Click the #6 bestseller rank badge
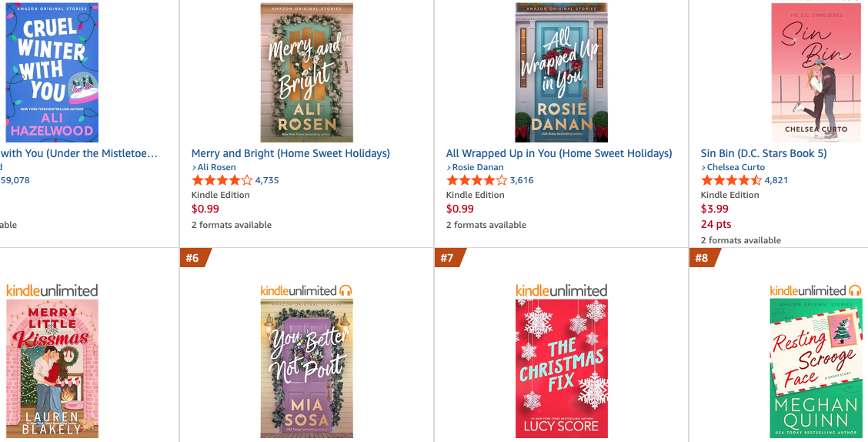Image resolution: width=868 pixels, height=442 pixels. (192, 258)
